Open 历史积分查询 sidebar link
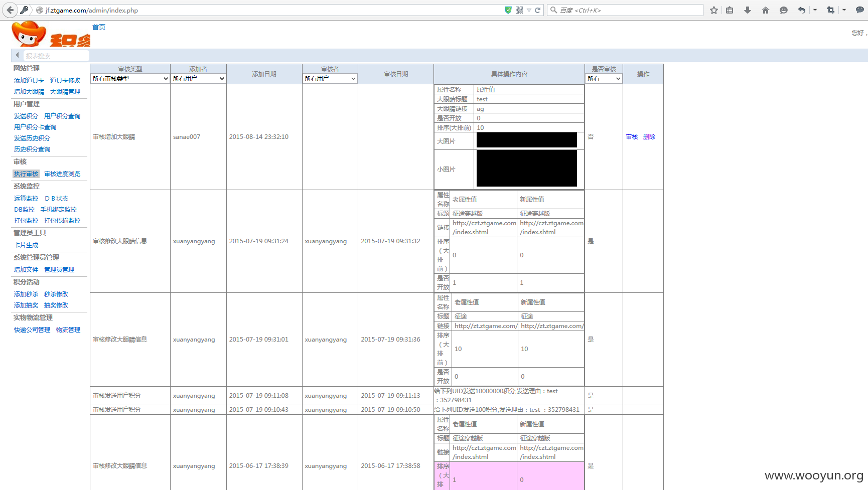 (x=32, y=149)
